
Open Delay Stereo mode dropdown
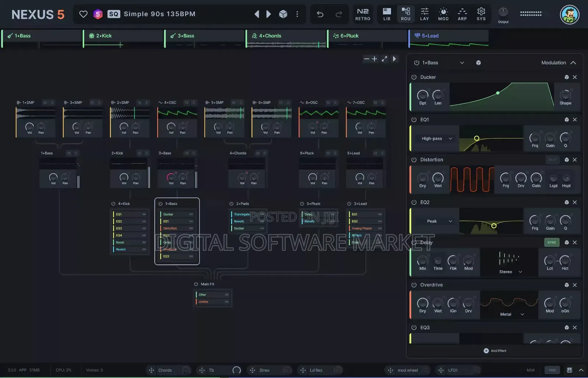coord(510,272)
